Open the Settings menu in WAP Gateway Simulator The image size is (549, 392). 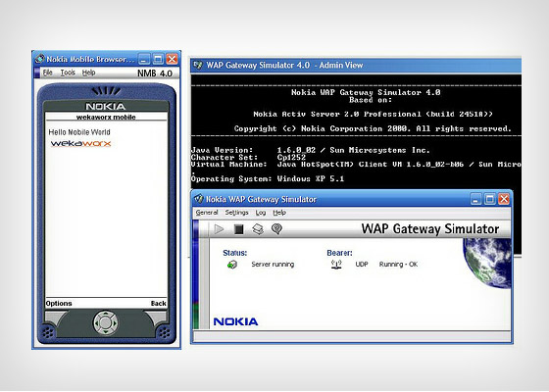[236, 213]
